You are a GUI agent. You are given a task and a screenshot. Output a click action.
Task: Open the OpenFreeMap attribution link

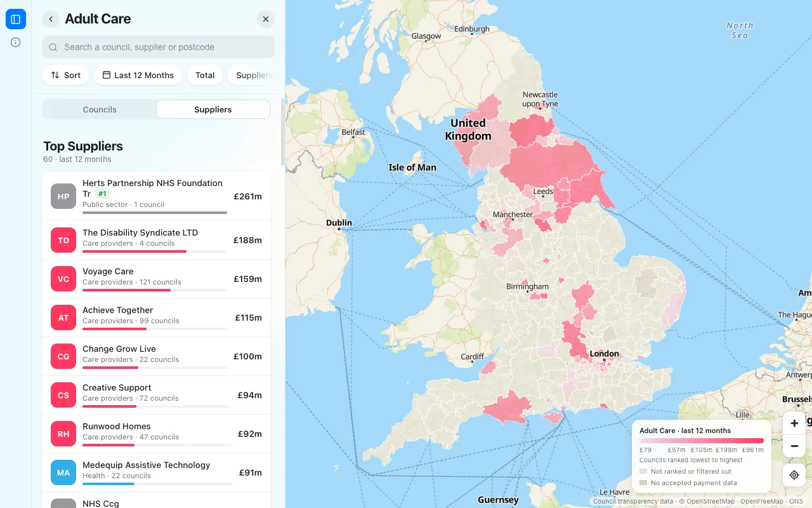tap(762, 502)
